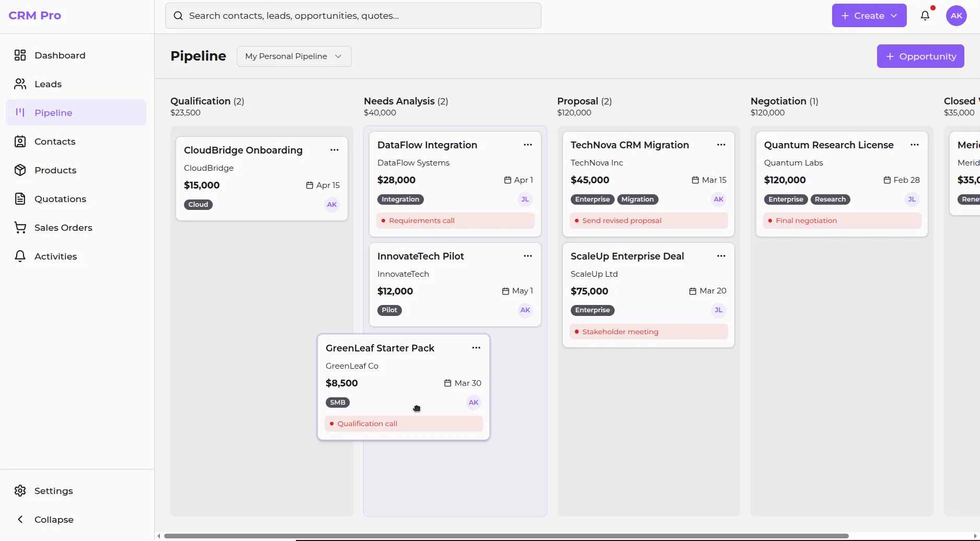Click the Products icon

(19, 170)
